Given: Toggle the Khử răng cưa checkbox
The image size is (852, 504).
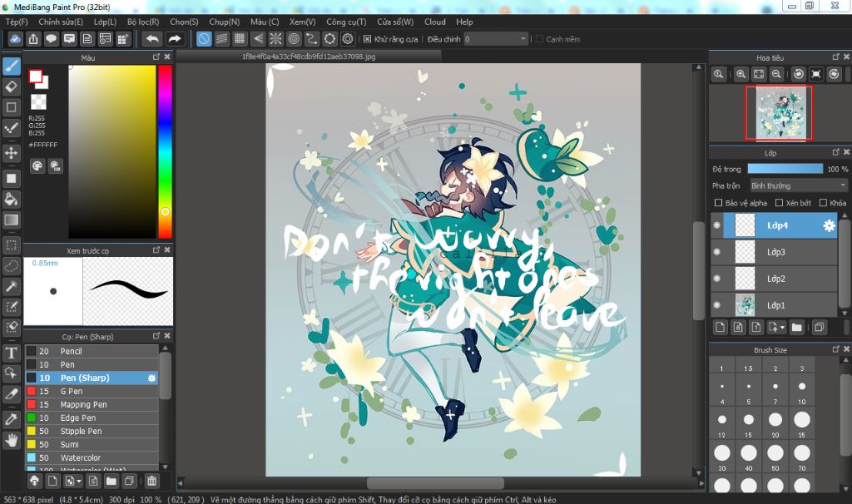Looking at the screenshot, I should tap(367, 39).
